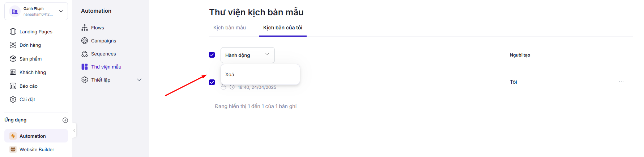
Task: Click the Sequences icon
Action: click(85, 54)
